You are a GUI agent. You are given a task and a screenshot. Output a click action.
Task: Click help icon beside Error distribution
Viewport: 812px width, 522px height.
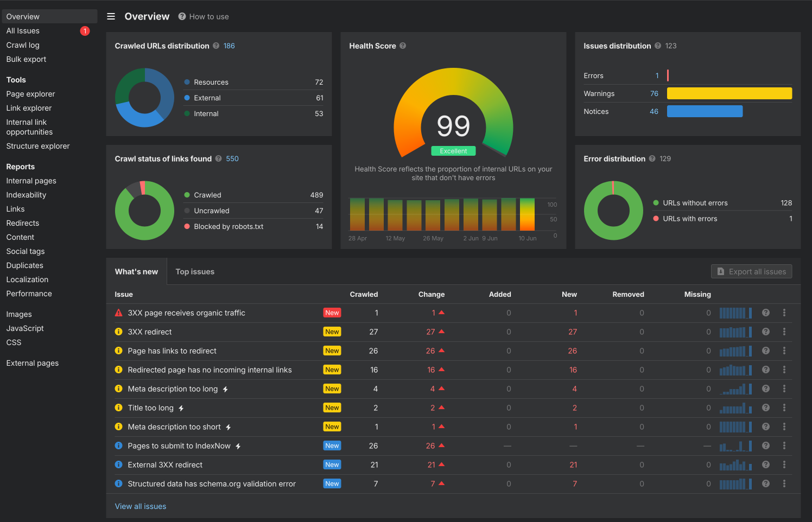[652, 158]
